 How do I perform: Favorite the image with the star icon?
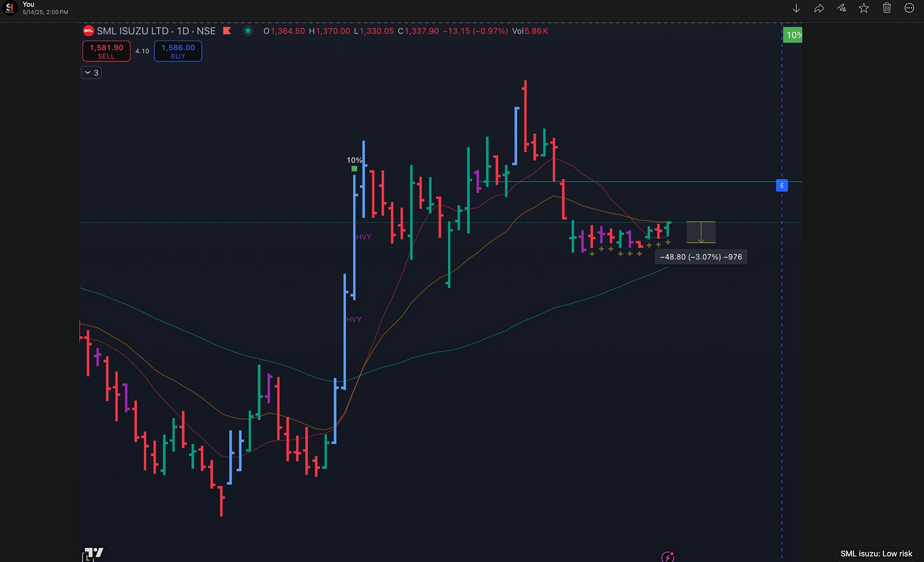(x=864, y=8)
